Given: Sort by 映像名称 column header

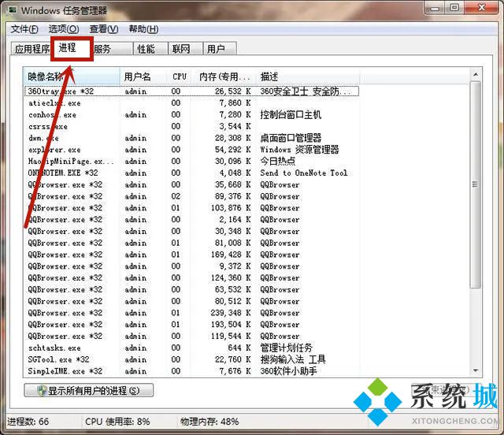Looking at the screenshot, I should [72, 76].
